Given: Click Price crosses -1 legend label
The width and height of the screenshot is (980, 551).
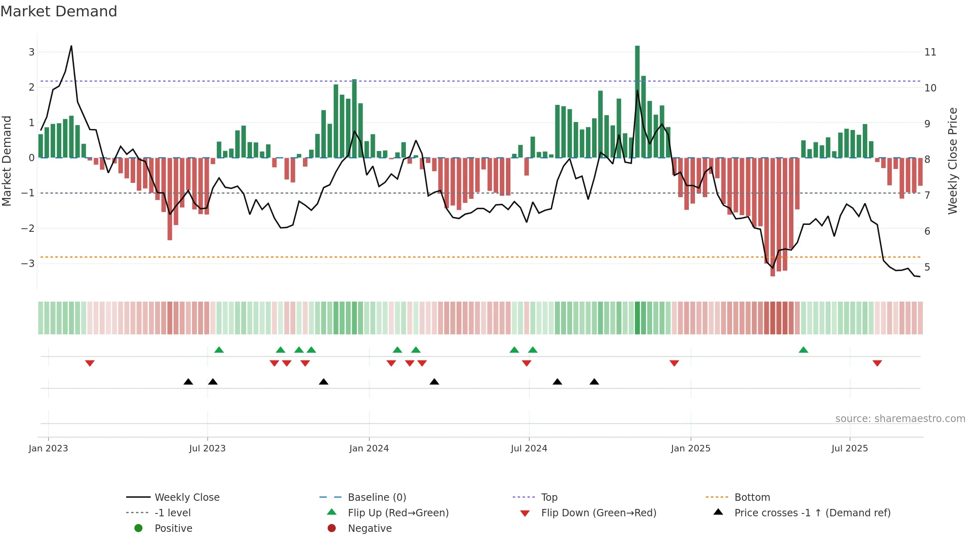Looking at the screenshot, I should [813, 513].
